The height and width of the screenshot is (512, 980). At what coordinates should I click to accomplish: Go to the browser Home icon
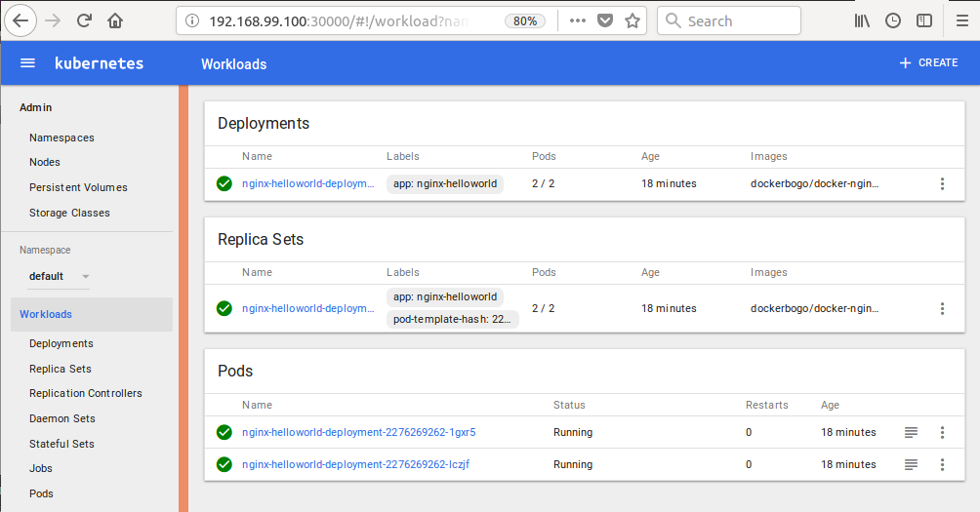pos(115,20)
